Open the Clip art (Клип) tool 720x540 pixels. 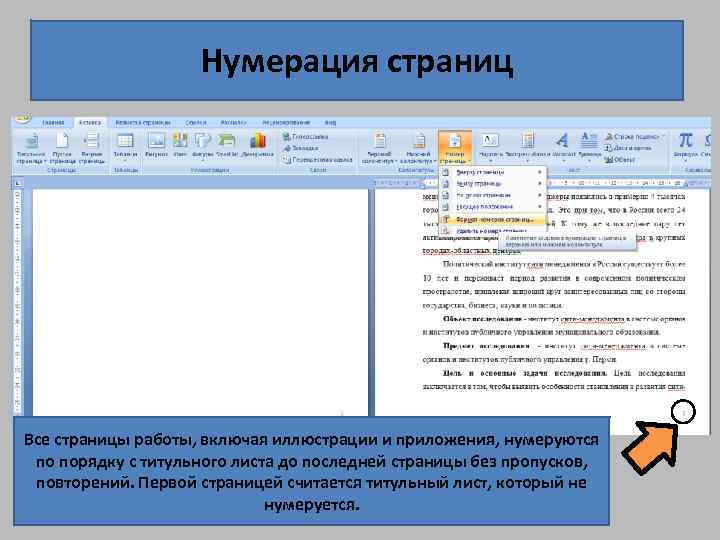click(x=180, y=146)
